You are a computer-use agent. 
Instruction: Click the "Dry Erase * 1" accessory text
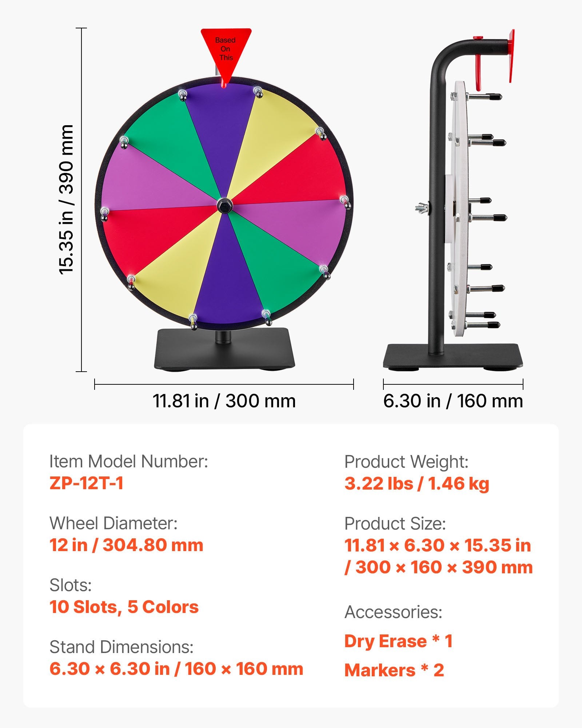398,641
